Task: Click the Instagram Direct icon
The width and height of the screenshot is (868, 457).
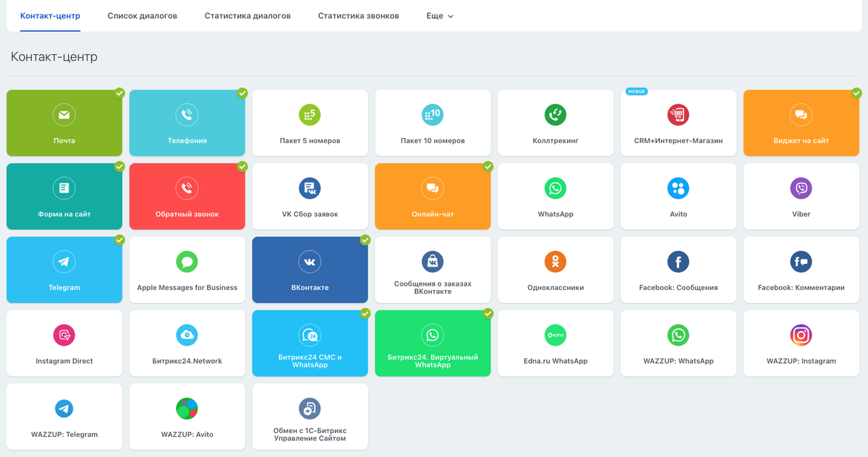Action: click(x=64, y=335)
